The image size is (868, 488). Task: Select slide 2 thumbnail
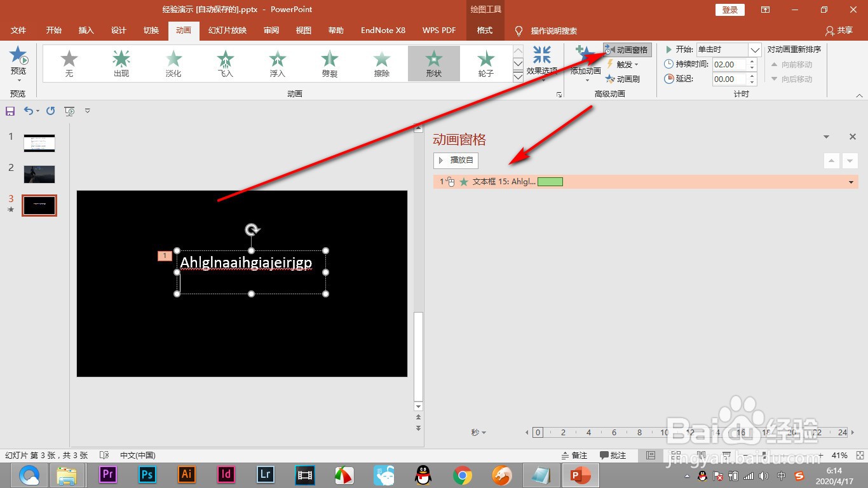tap(39, 174)
